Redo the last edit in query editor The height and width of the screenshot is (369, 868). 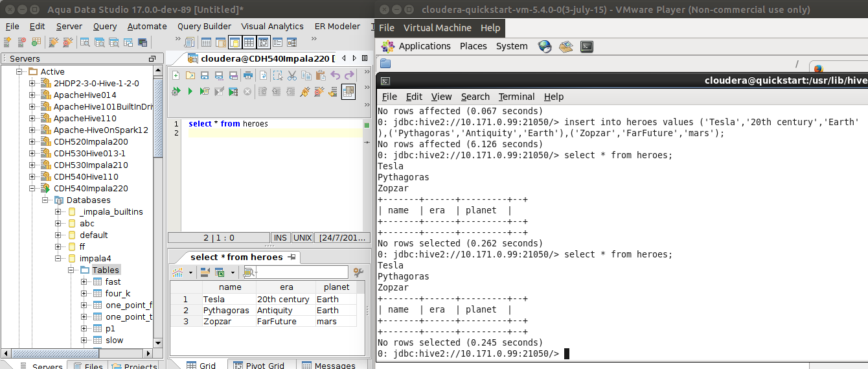click(349, 75)
